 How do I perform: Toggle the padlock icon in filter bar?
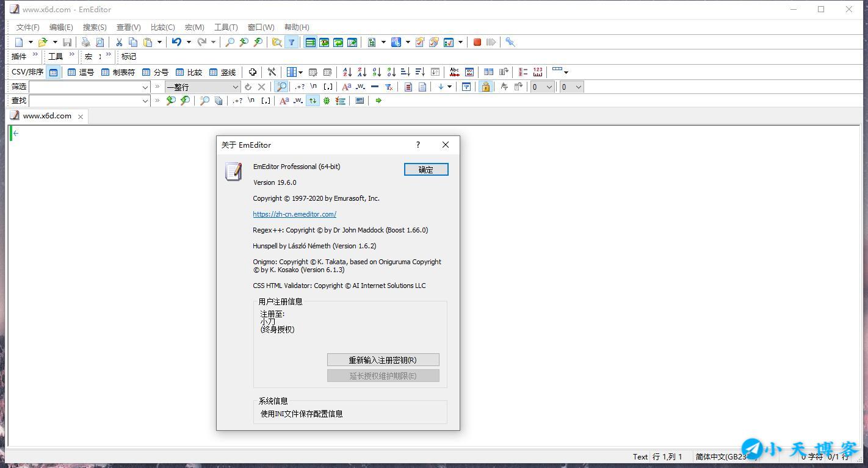(485, 87)
